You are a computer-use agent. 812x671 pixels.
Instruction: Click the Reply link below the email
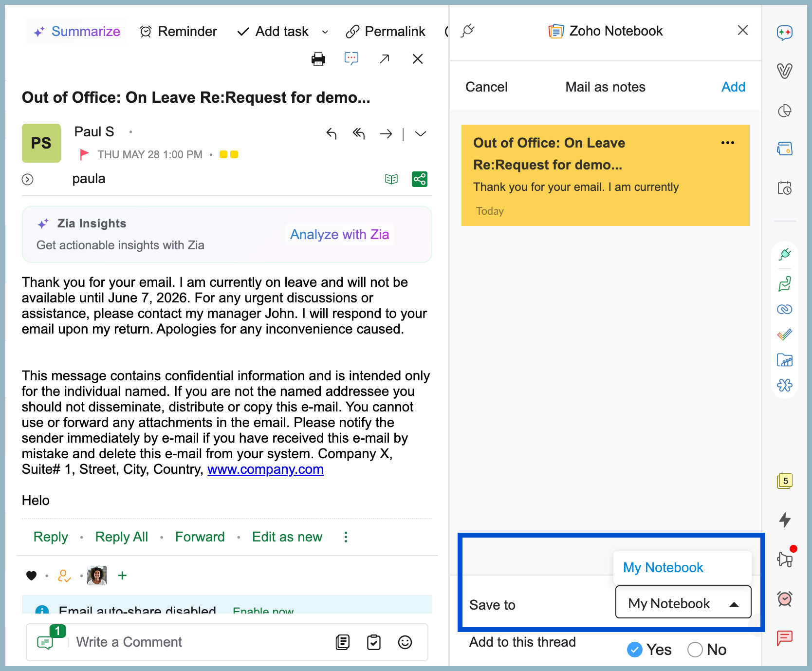[51, 537]
